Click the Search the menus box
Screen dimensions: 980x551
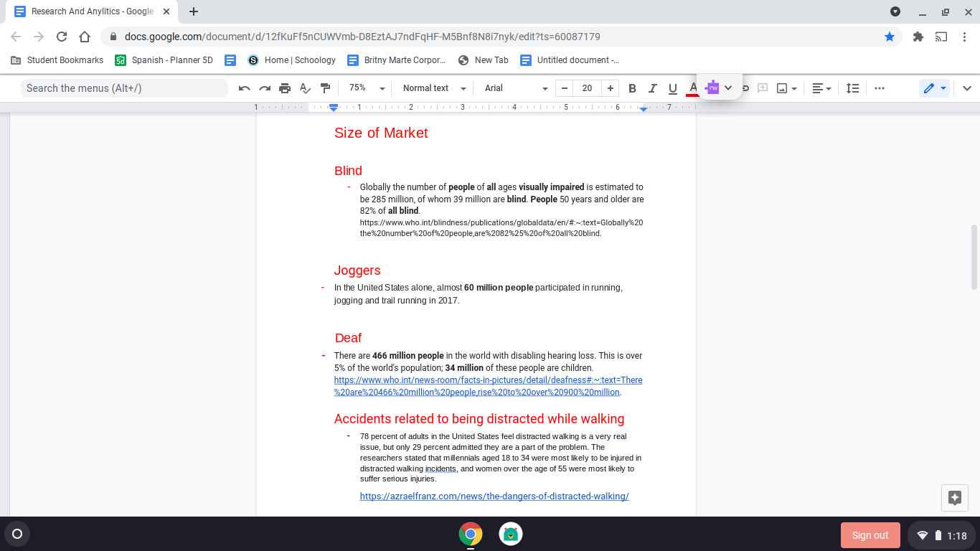coord(124,88)
